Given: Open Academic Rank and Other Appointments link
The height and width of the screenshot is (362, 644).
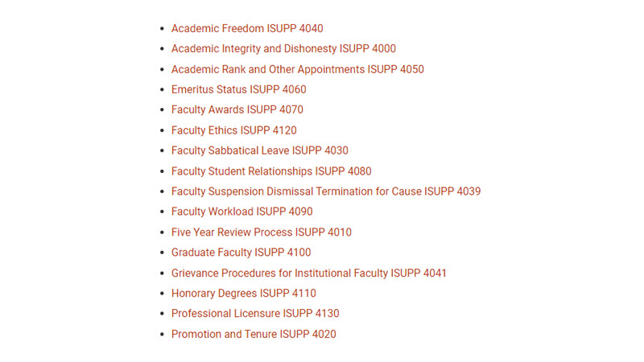Looking at the screenshot, I should tap(297, 69).
